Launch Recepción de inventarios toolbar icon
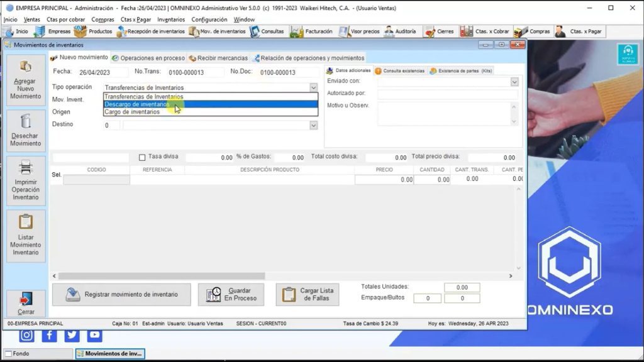Viewport: 644px width, 362px height. pos(151,31)
